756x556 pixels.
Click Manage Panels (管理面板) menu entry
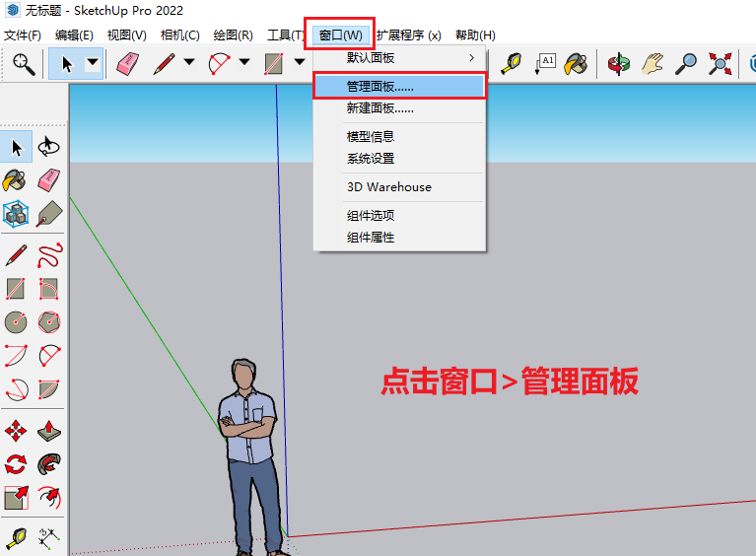tap(399, 87)
